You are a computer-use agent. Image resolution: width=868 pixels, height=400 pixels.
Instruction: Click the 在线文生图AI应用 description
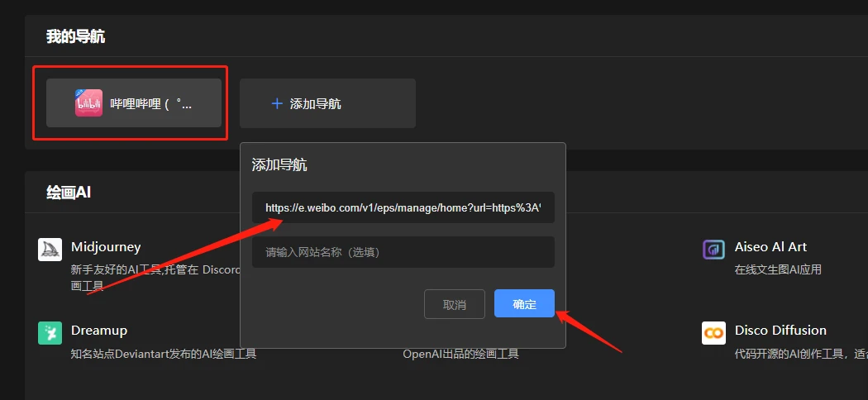click(x=778, y=270)
